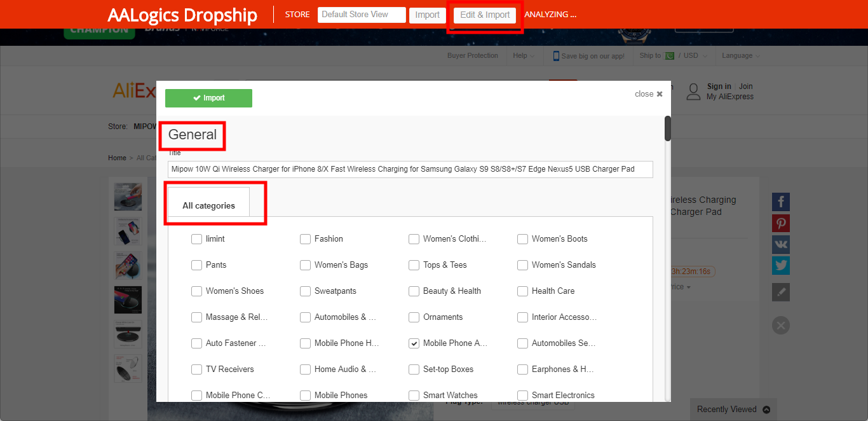Check the Beauty & Health category
This screenshot has width=868, height=421.
[x=414, y=291]
